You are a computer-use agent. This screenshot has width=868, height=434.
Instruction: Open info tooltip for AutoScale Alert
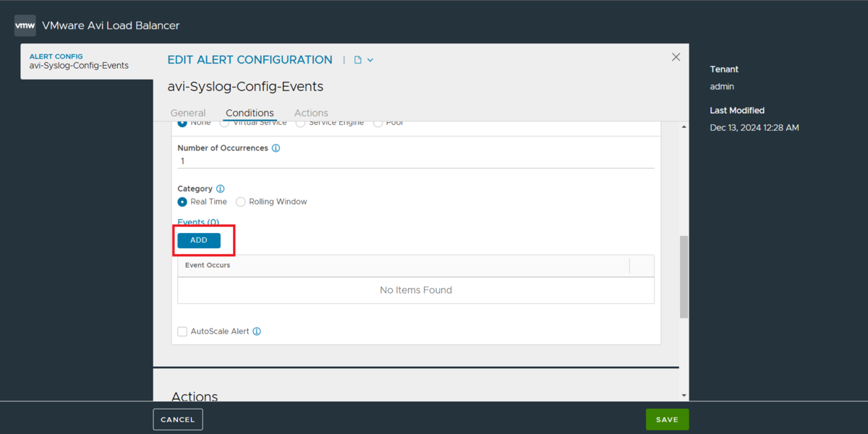click(257, 331)
